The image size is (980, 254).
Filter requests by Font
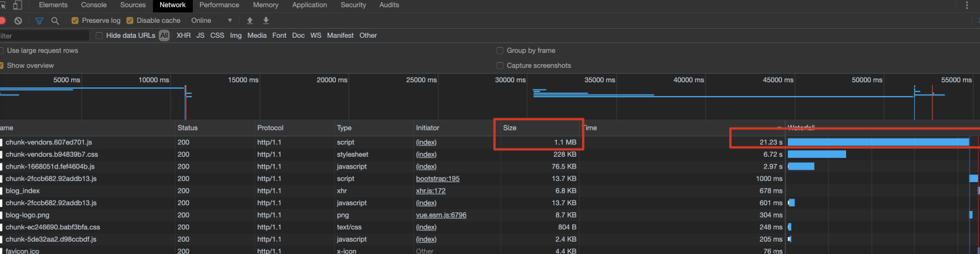280,36
